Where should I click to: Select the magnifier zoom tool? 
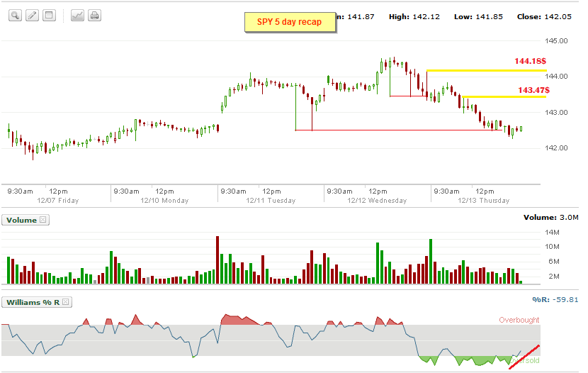15,16
